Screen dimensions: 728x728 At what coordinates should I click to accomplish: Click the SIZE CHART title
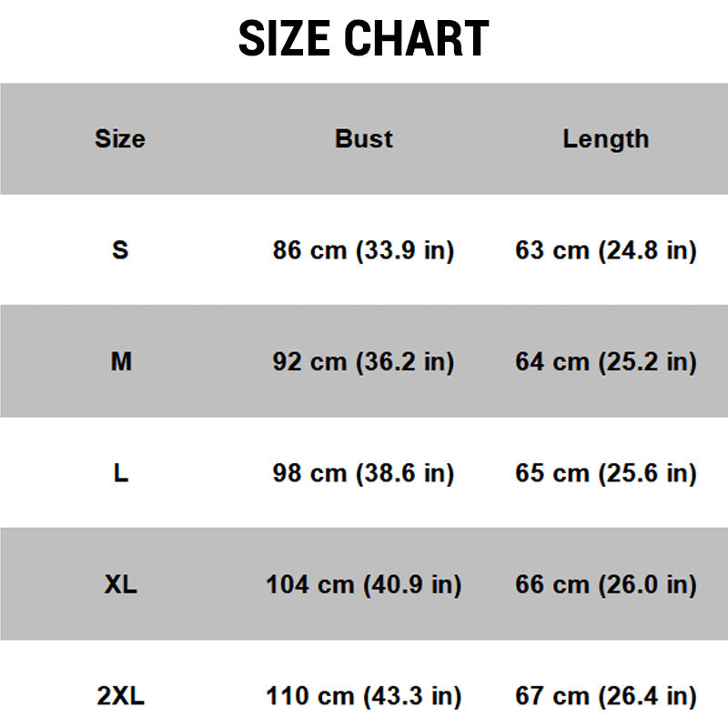tap(364, 39)
